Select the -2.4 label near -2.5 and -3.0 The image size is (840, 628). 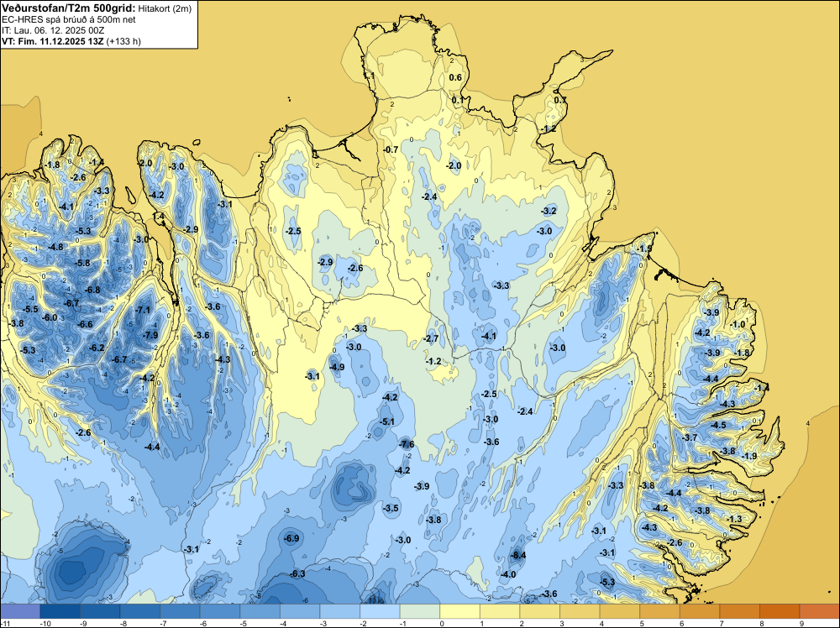pos(526,411)
